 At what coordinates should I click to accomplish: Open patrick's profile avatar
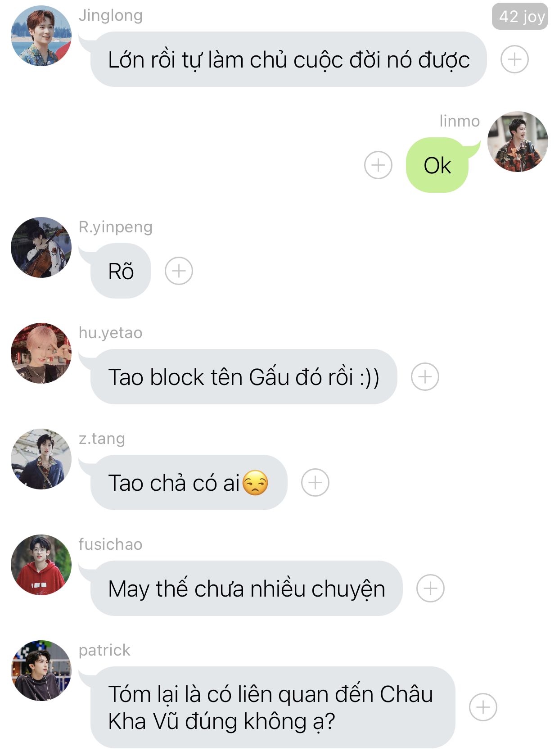coord(41,671)
